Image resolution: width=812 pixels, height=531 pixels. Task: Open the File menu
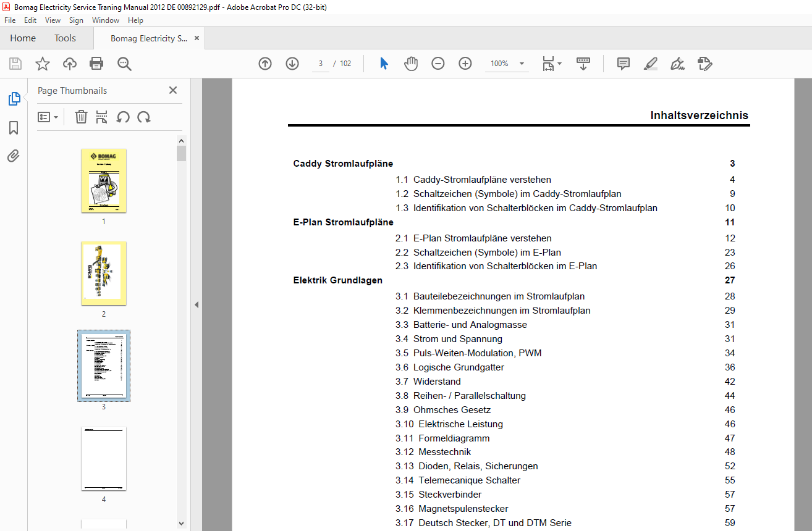point(10,20)
